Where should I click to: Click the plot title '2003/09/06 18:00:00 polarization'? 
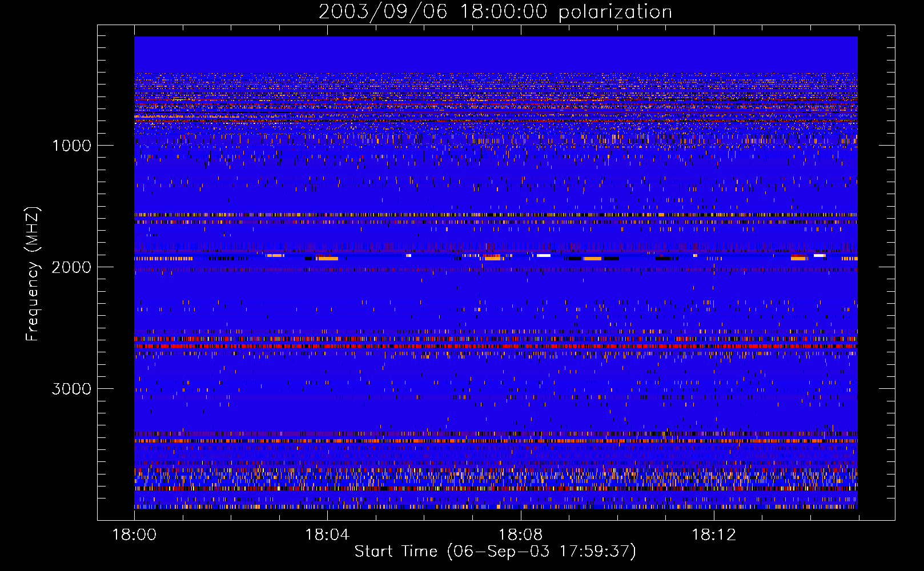[495, 12]
